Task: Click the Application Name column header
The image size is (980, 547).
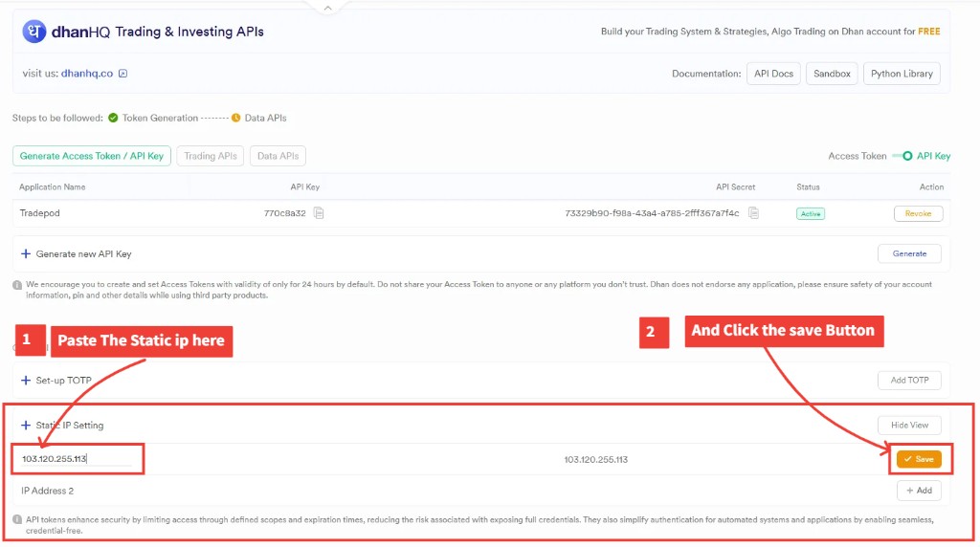Action: [x=52, y=186]
